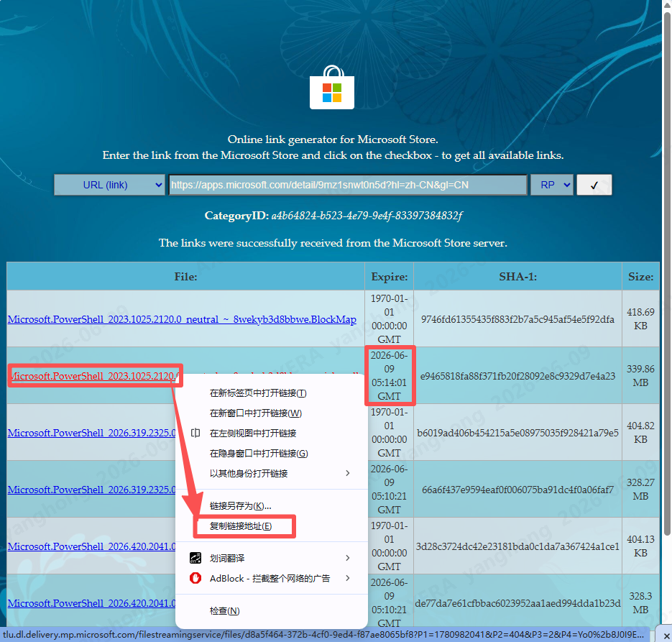Open the URL (link) type dropdown
This screenshot has height=642, width=672.
point(109,185)
